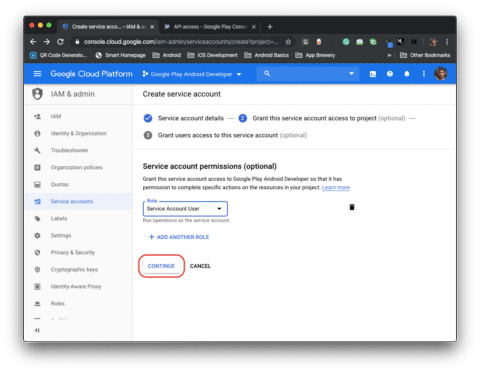This screenshot has width=480, height=373.
Task: Open the Role dropdown showing Service Account User
Action: click(185, 209)
